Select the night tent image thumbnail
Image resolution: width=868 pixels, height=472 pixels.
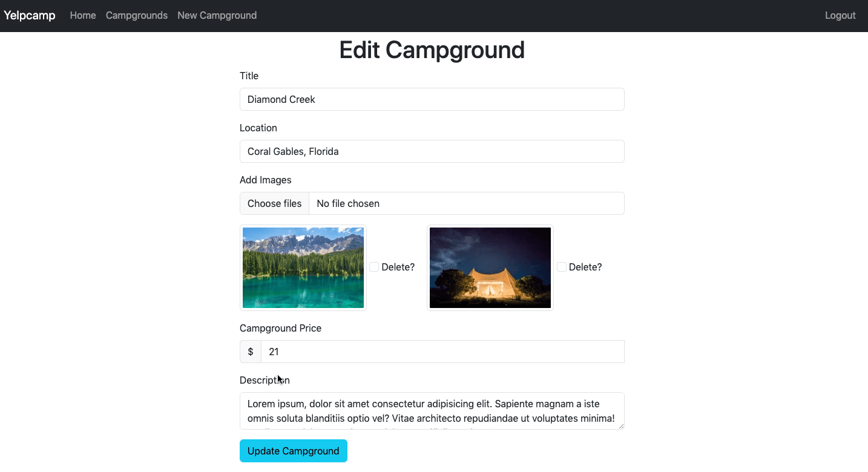click(x=490, y=267)
